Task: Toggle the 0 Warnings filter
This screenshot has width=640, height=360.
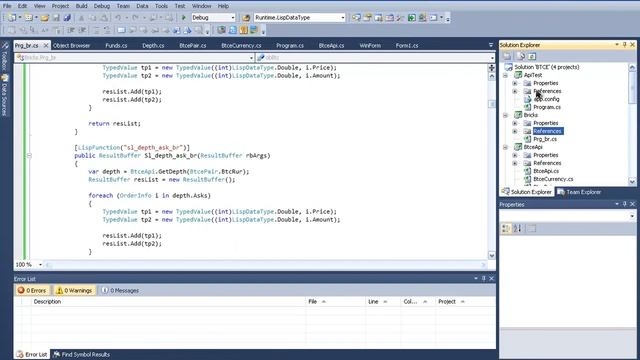Action: pyautogui.click(x=74, y=290)
